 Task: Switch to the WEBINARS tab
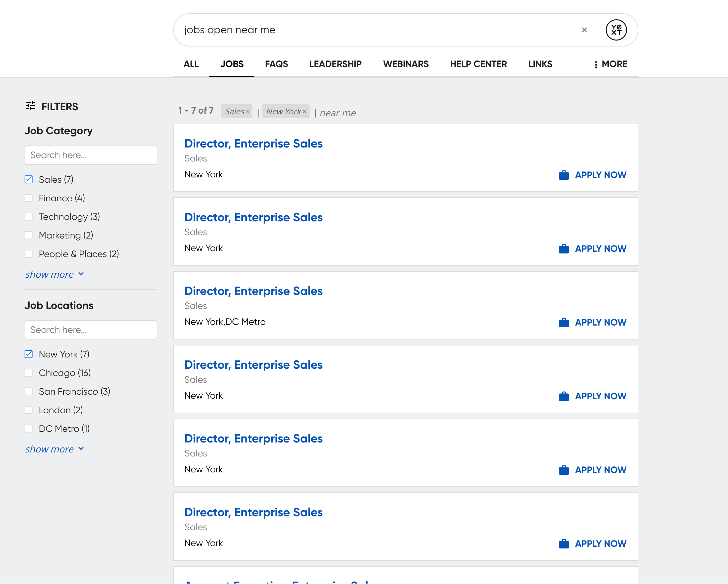[406, 64]
